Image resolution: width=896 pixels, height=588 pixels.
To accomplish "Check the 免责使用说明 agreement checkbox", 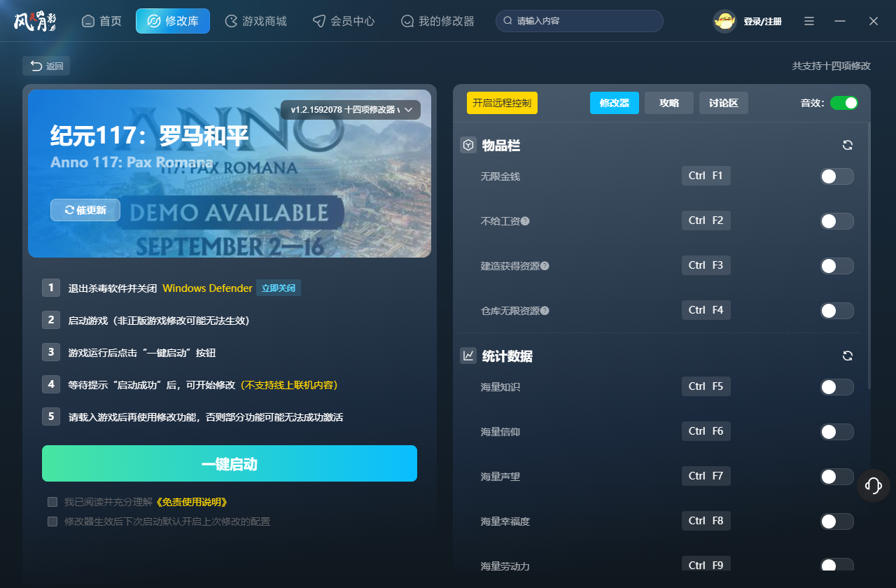I will point(51,501).
